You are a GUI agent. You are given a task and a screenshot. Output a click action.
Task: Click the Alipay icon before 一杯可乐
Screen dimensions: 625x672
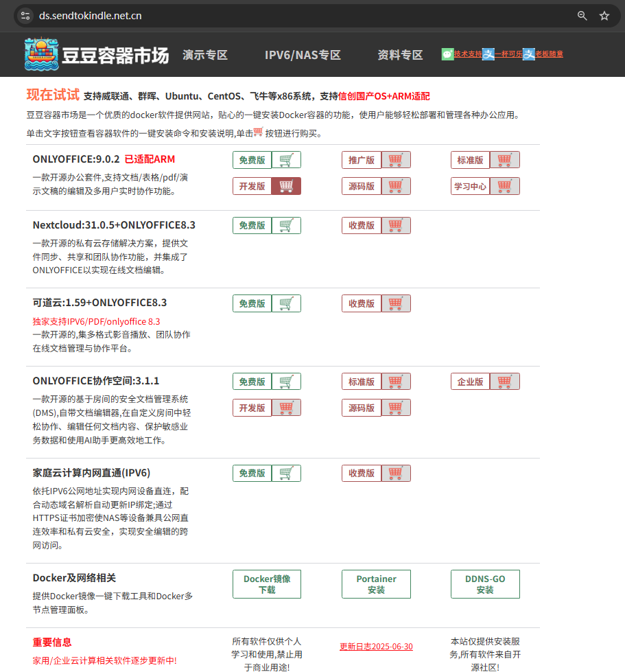488,54
